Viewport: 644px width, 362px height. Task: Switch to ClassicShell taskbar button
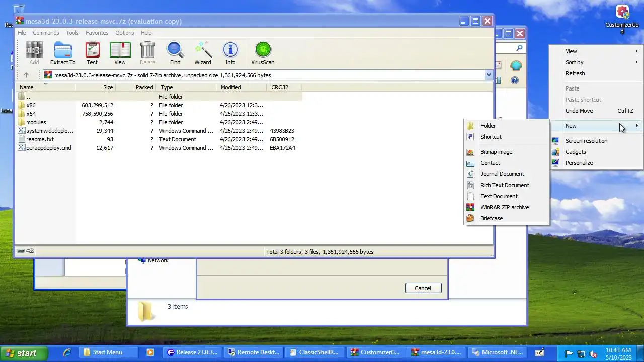(x=315, y=352)
